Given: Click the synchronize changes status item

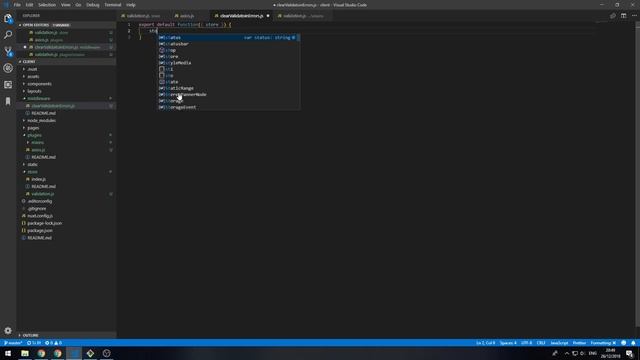Looking at the screenshot, I should point(34,343).
